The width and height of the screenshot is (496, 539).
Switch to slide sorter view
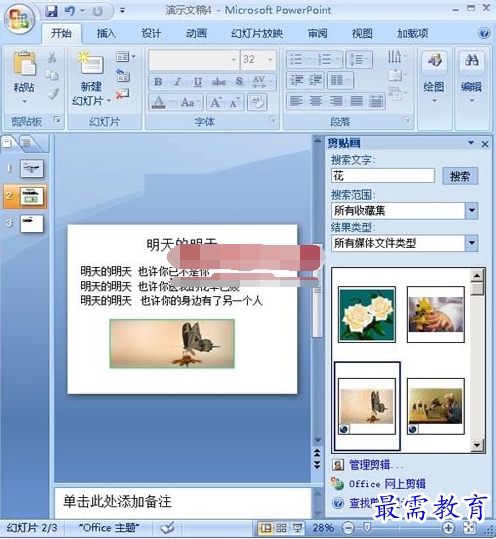282,528
